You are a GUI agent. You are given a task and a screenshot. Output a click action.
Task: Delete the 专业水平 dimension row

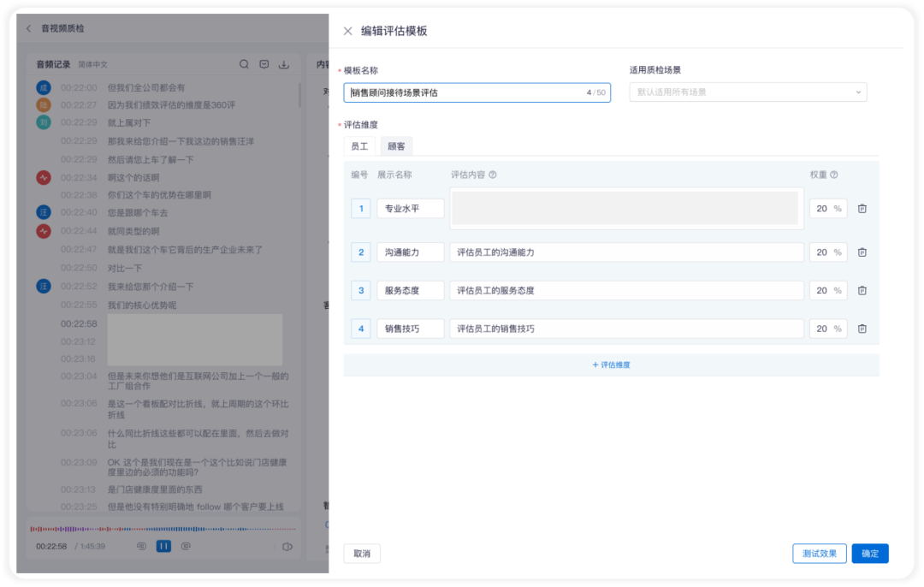[x=862, y=209]
